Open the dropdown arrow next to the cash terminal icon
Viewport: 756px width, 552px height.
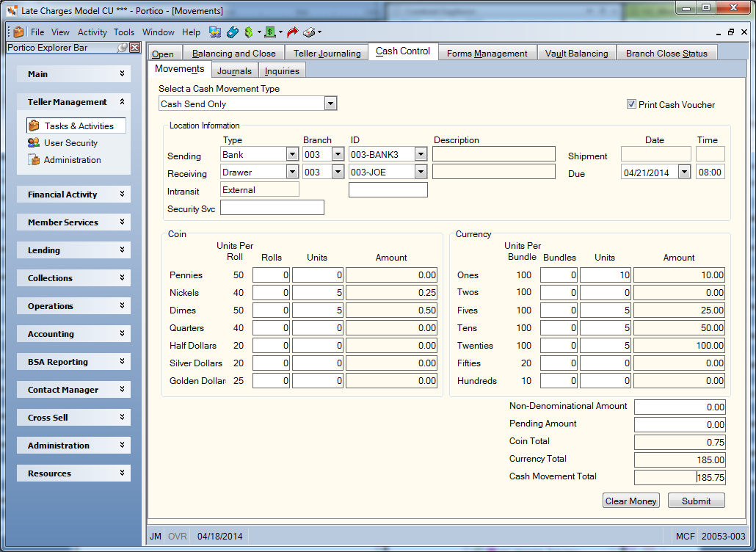[x=280, y=32]
